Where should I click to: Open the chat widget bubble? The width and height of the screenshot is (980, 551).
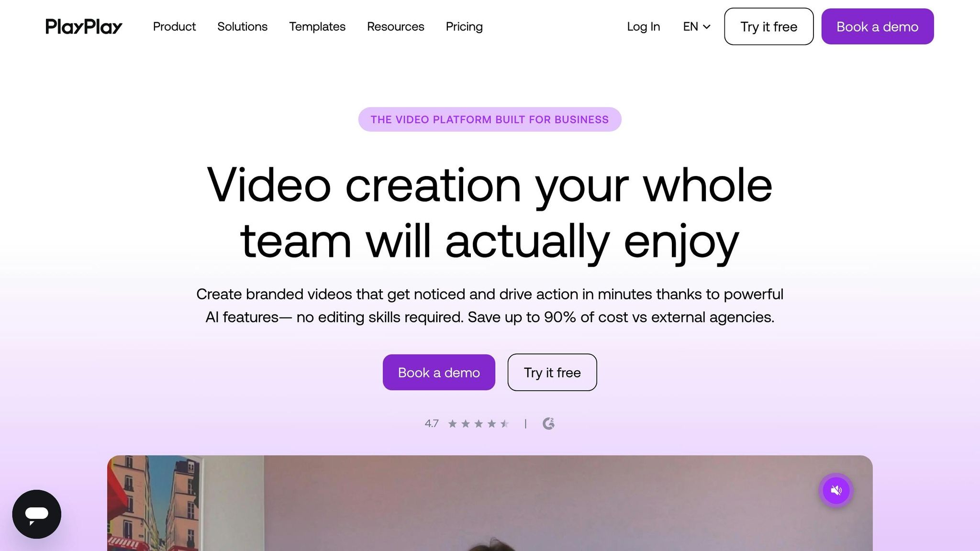click(x=37, y=514)
